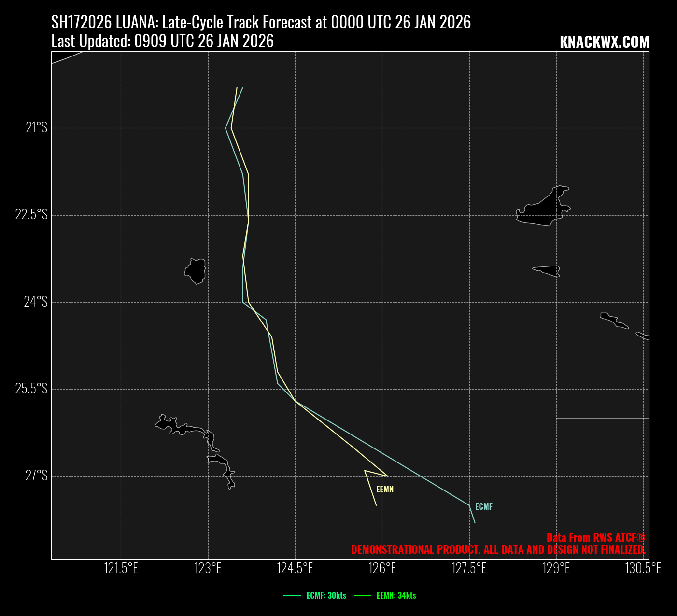Click the KNACKWX.COM watermark
The height and width of the screenshot is (616, 677).
click(604, 42)
